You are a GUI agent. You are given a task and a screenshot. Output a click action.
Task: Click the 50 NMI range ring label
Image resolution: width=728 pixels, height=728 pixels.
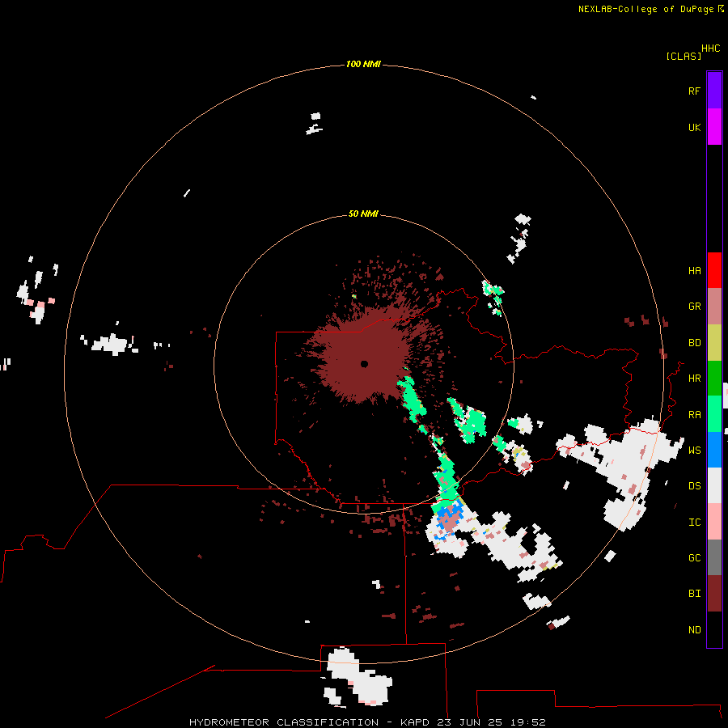[363, 214]
